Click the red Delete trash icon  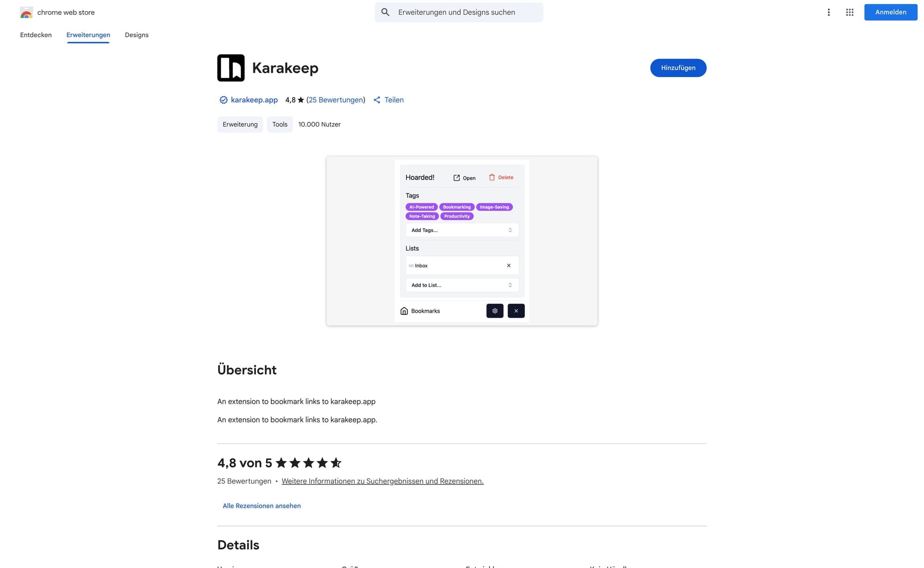click(x=492, y=177)
